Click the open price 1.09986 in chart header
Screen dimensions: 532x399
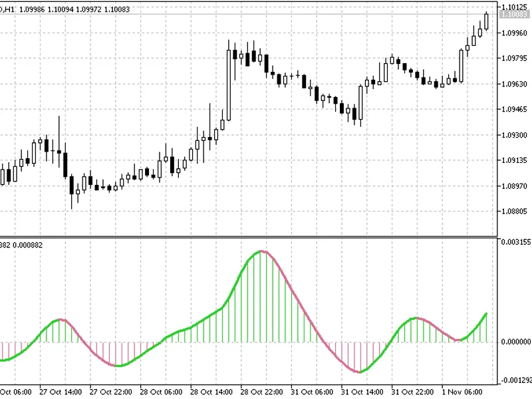[x=32, y=9]
